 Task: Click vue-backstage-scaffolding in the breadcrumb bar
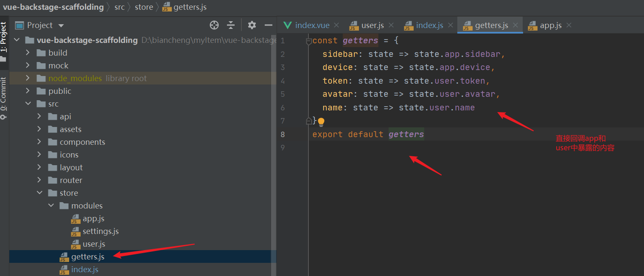pyautogui.click(x=53, y=7)
